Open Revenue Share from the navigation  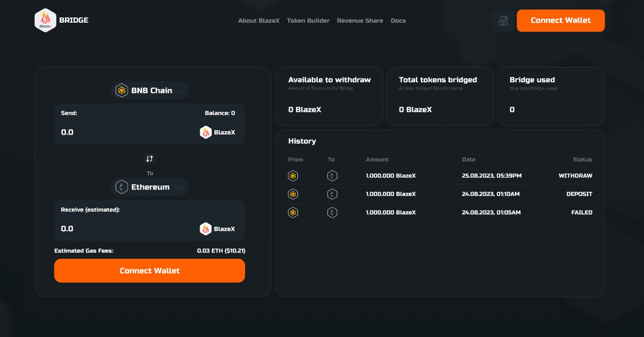coord(360,21)
